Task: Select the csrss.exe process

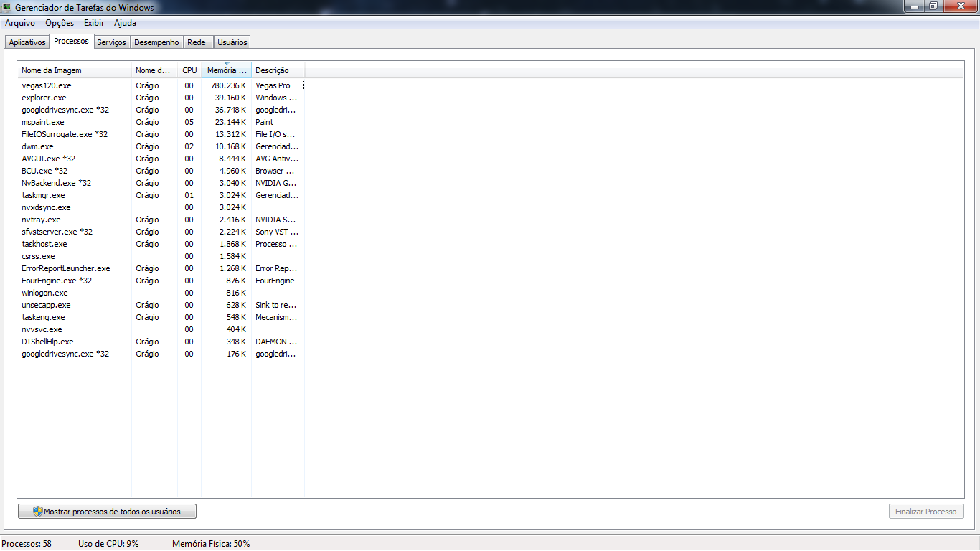Action: click(x=161, y=256)
